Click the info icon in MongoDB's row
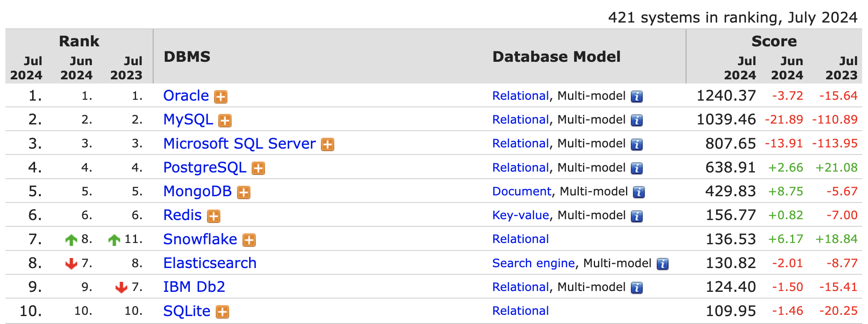The height and width of the screenshot is (324, 868). (x=639, y=192)
